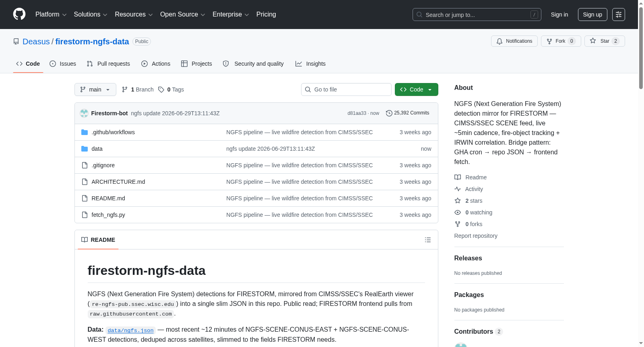Click the Sign up button
The height and width of the screenshot is (347, 644).
click(592, 15)
